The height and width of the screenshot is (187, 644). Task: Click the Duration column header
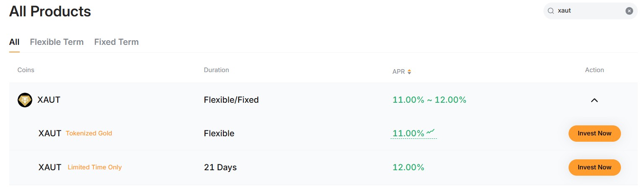click(216, 70)
